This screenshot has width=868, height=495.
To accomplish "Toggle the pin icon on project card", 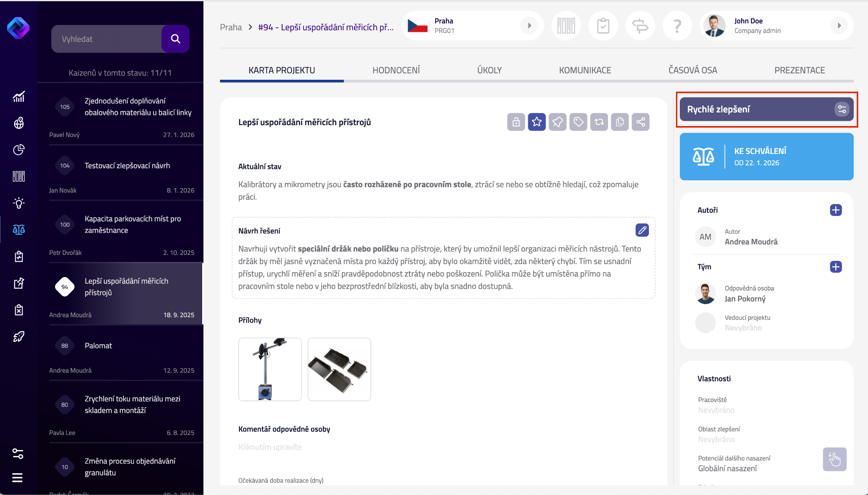I will [557, 122].
